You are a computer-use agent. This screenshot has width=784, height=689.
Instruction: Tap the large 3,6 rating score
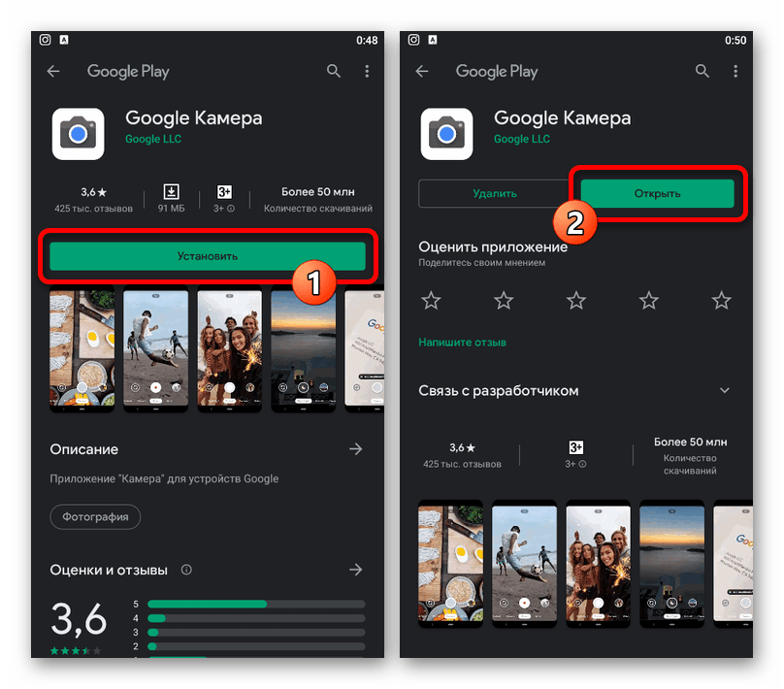pyautogui.click(x=79, y=619)
